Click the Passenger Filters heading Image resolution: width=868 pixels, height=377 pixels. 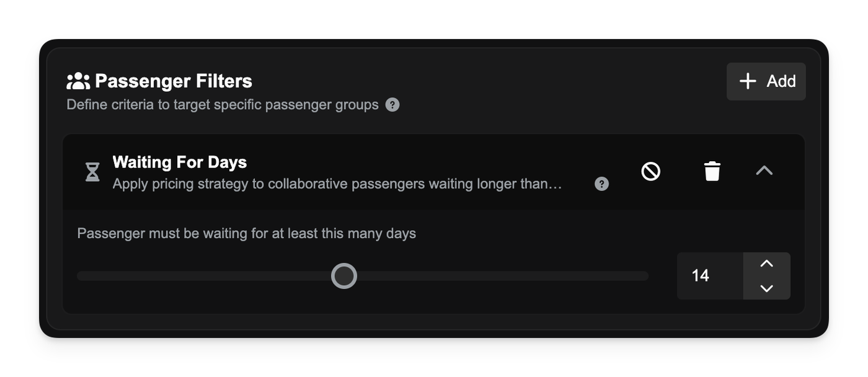(x=174, y=81)
